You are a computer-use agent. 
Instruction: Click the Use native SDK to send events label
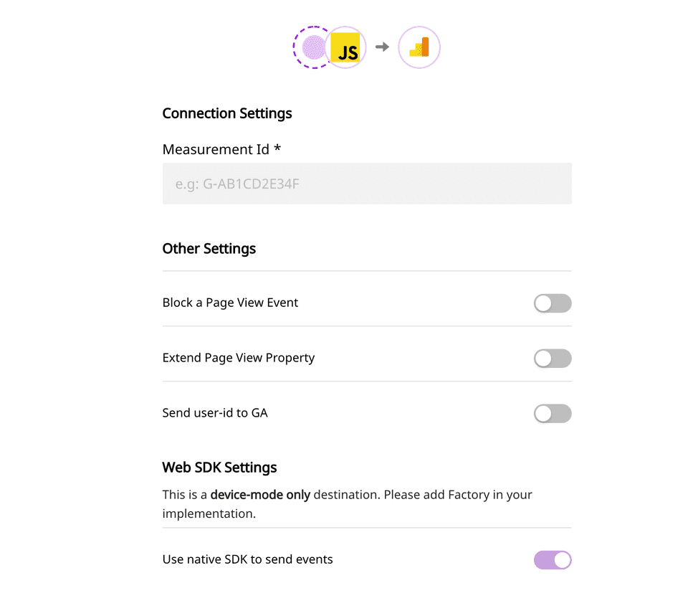[x=248, y=559]
